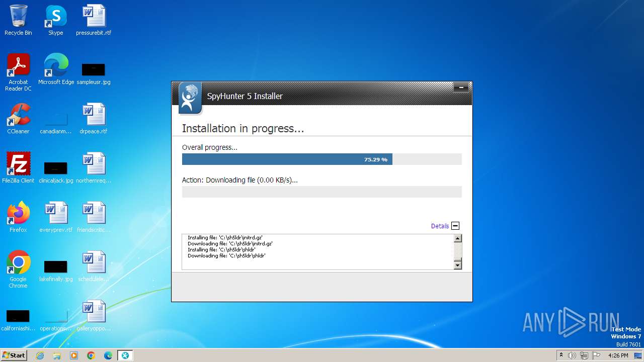The image size is (644, 362).
Task: Minimize the SpyHunter 5 Installer window
Action: [x=461, y=87]
